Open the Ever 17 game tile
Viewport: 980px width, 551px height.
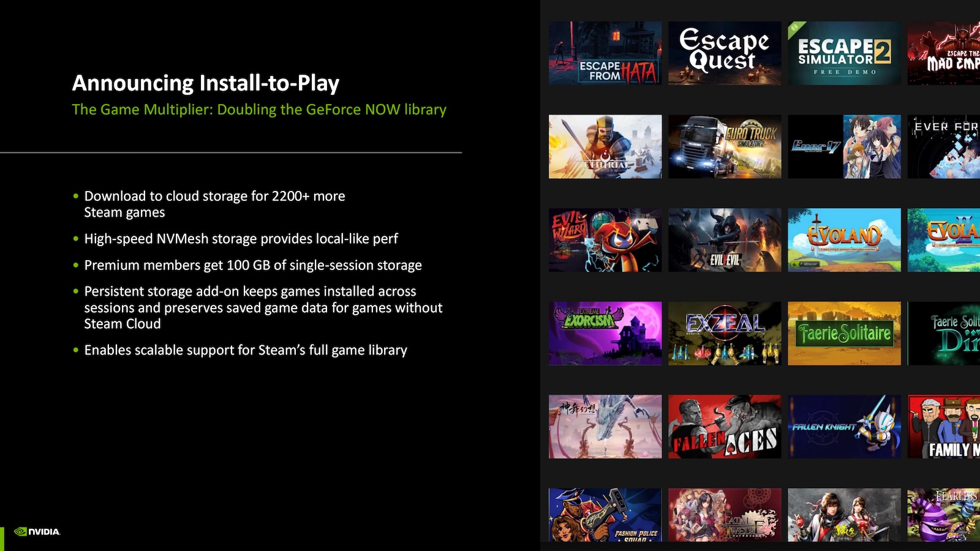pos(843,146)
